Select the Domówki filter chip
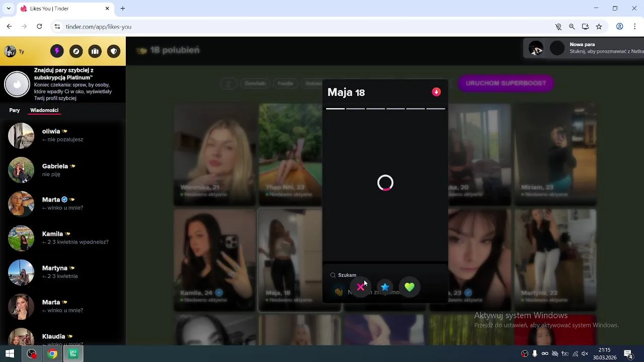The image size is (644, 362). (255, 83)
